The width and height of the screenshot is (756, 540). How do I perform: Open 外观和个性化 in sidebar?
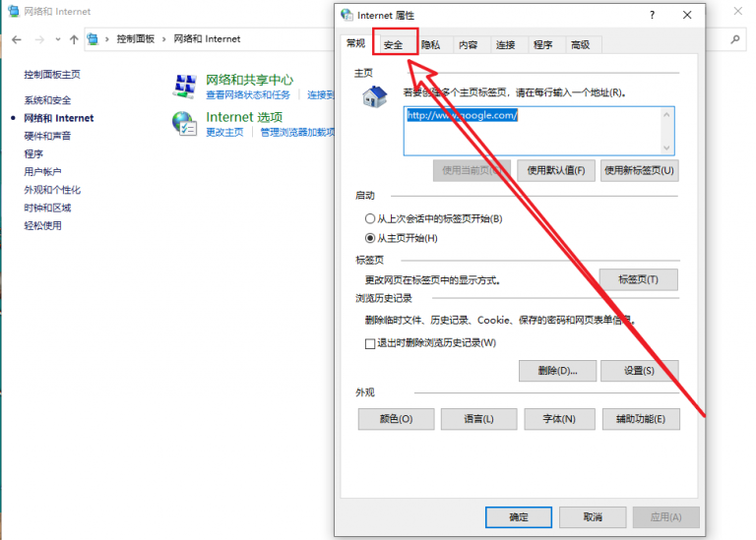pos(52,190)
